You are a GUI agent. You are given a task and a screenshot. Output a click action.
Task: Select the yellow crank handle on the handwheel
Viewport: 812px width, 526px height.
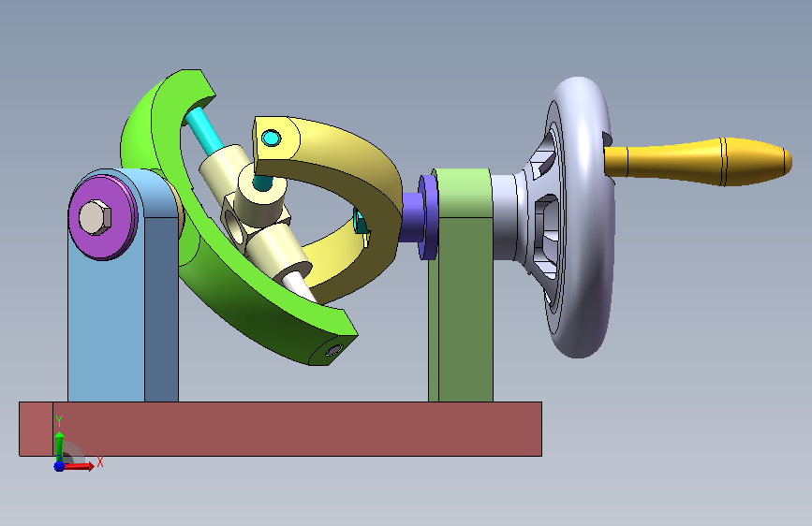click(x=698, y=162)
